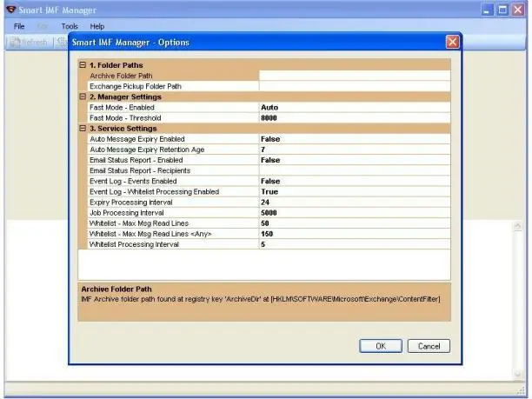
Task: Select the Fast Mode - Enabled value Auto
Action: 355,107
